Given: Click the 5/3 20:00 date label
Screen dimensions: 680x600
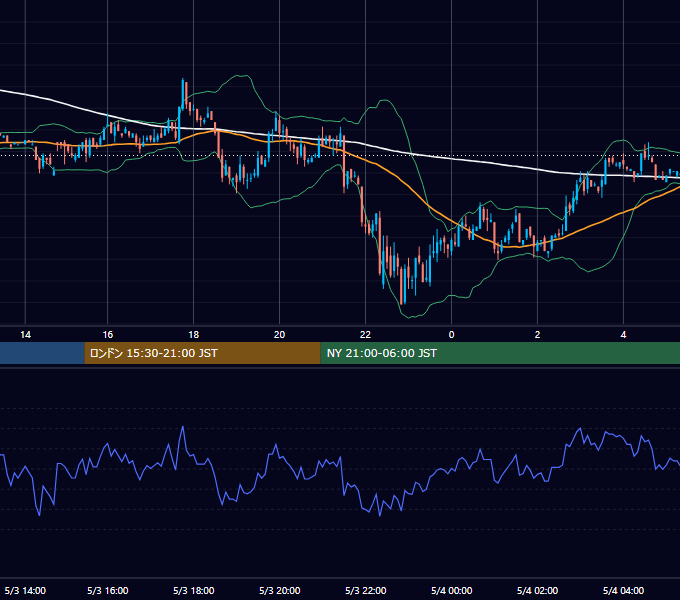Looking at the screenshot, I should click(x=279, y=590).
